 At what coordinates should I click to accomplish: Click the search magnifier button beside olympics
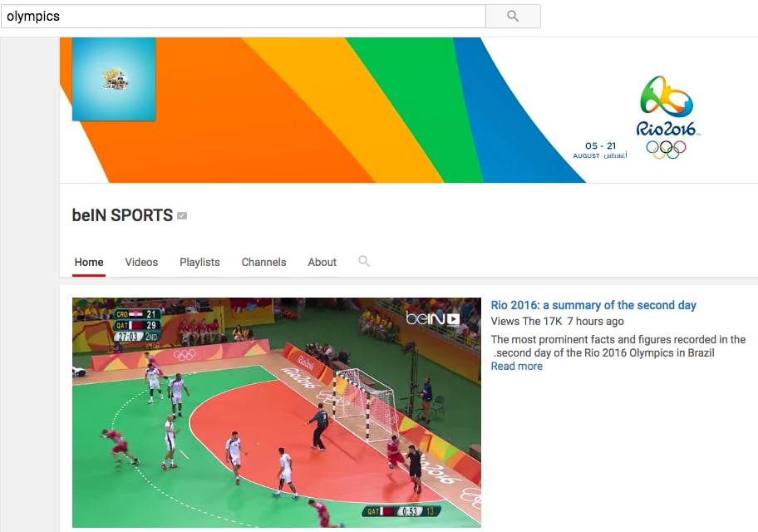(x=513, y=17)
